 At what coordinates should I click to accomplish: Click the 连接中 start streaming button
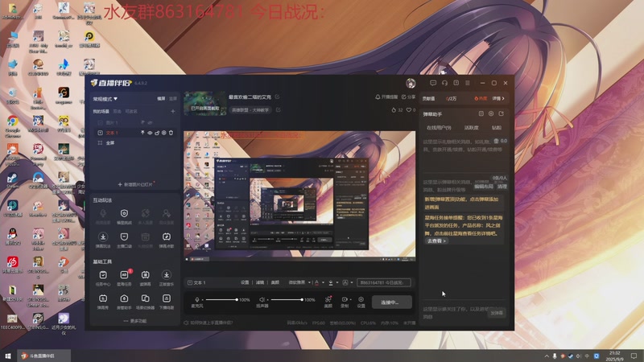click(x=391, y=302)
